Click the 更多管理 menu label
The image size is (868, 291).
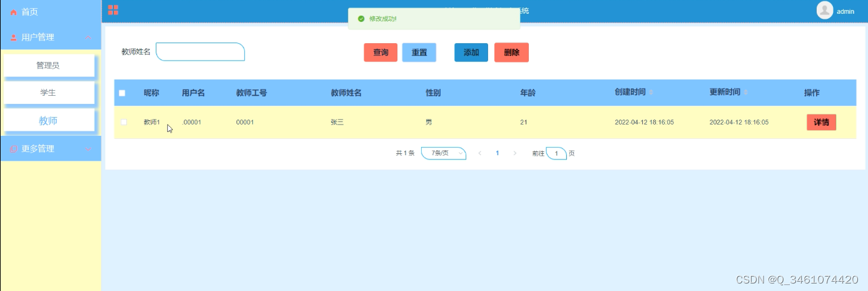pyautogui.click(x=38, y=149)
